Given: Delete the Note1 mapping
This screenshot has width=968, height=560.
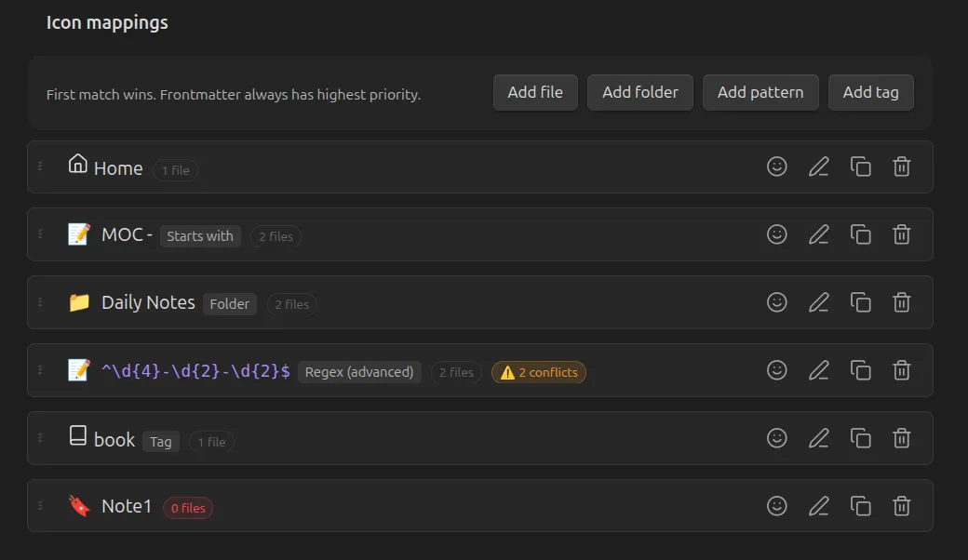Looking at the screenshot, I should [x=901, y=506].
